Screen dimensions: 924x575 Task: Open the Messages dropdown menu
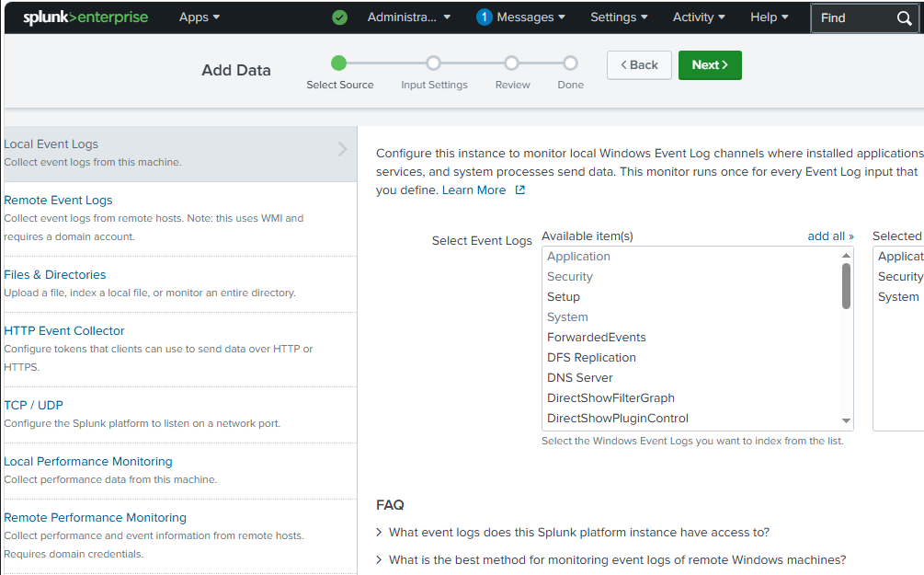pos(530,17)
